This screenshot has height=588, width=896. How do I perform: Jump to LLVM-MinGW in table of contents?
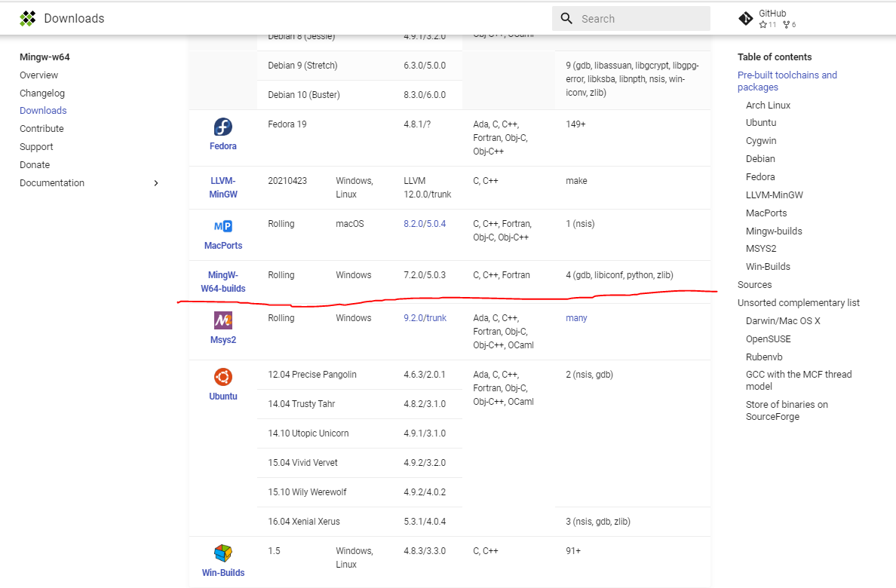775,194
